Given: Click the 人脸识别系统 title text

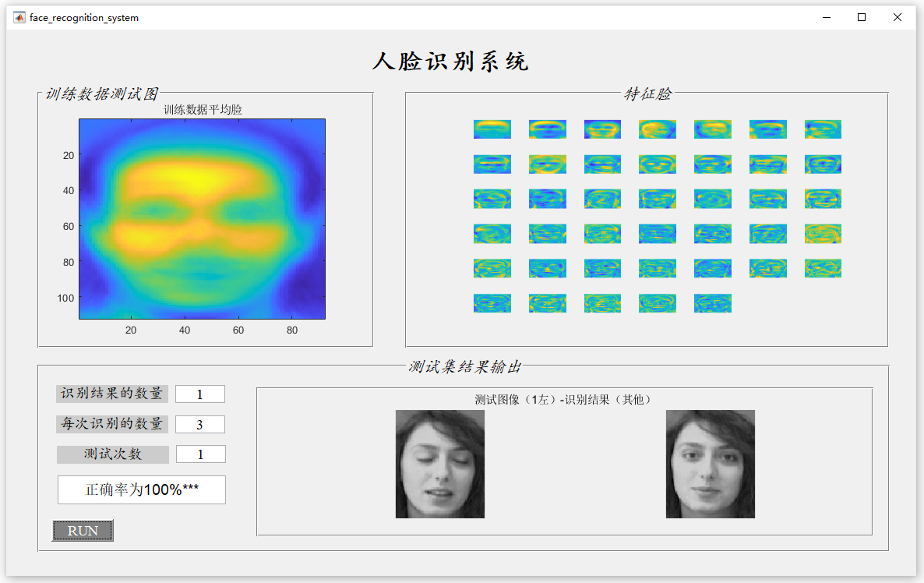Looking at the screenshot, I should 451,62.
